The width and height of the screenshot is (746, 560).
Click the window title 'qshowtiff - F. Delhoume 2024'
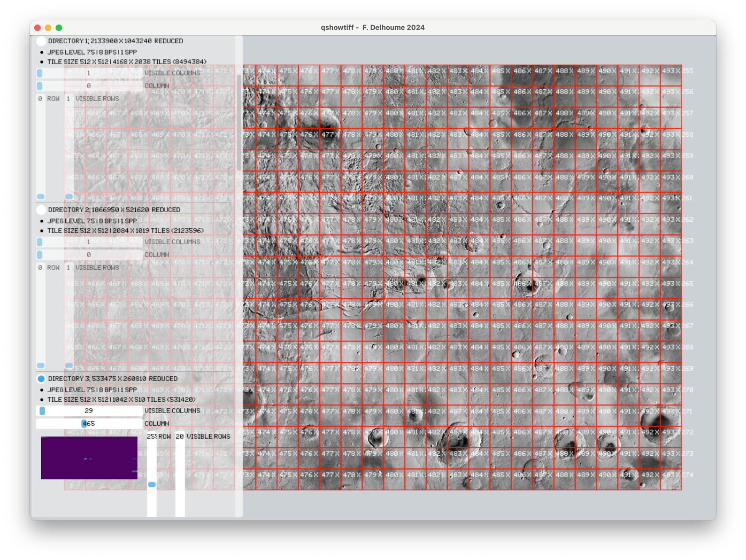tap(373, 28)
